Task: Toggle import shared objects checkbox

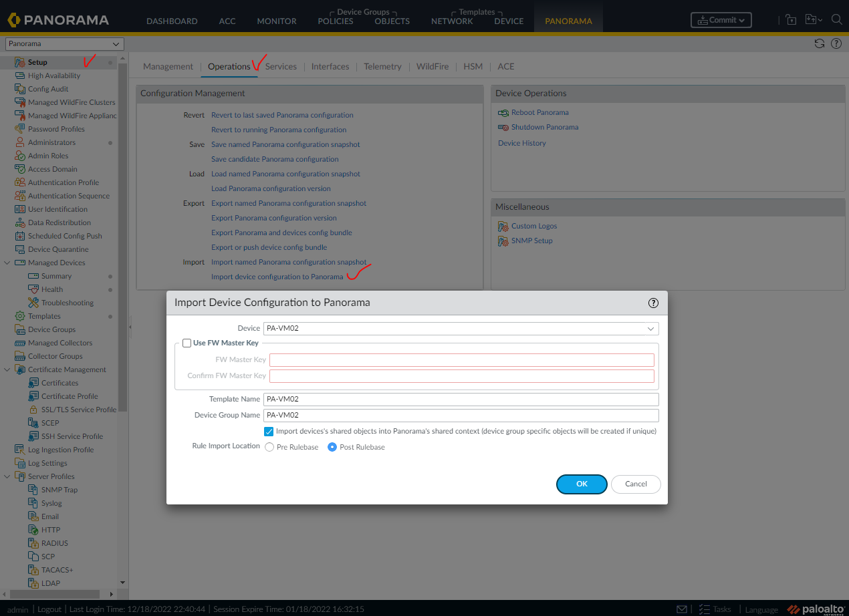Action: point(269,432)
